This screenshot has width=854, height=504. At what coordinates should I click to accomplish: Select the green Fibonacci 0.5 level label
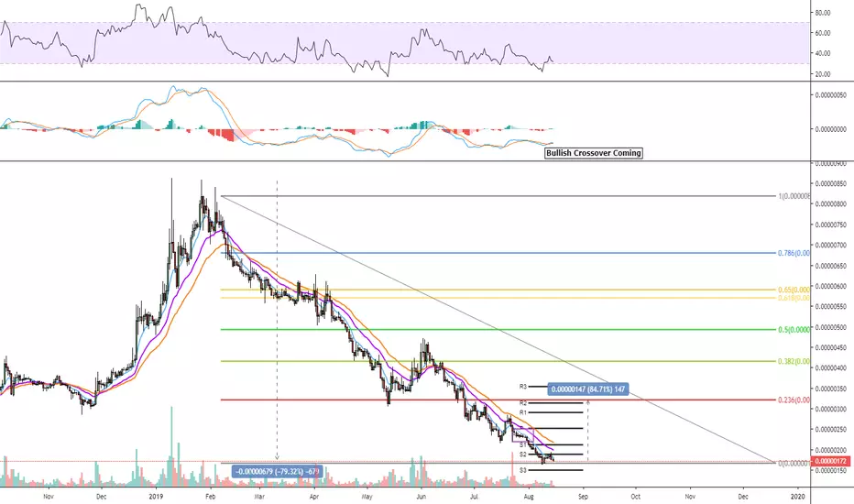click(x=793, y=330)
